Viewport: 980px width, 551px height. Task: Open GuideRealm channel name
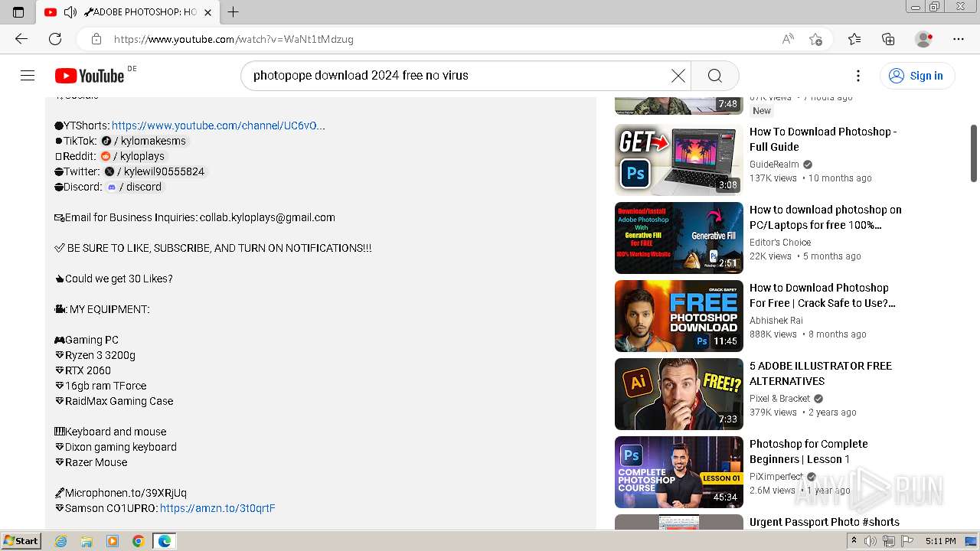[x=774, y=165]
